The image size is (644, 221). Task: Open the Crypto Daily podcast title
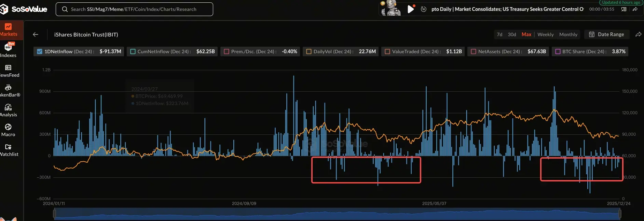507,9
